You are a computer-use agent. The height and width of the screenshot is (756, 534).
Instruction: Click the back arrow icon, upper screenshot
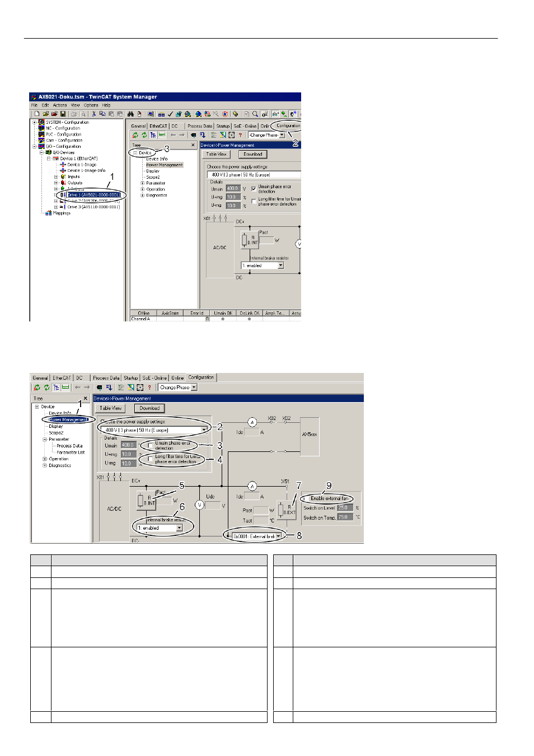(173, 135)
